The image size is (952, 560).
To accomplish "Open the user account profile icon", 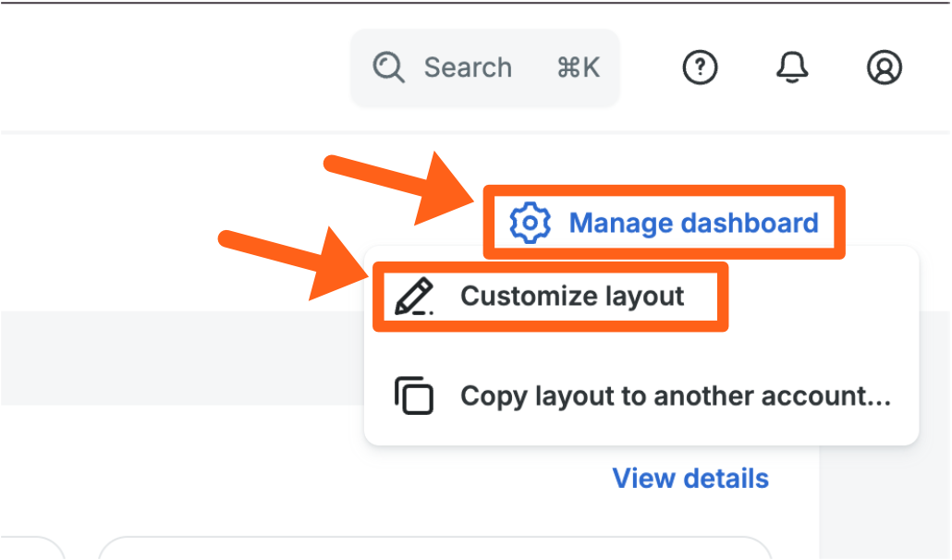I will [885, 67].
